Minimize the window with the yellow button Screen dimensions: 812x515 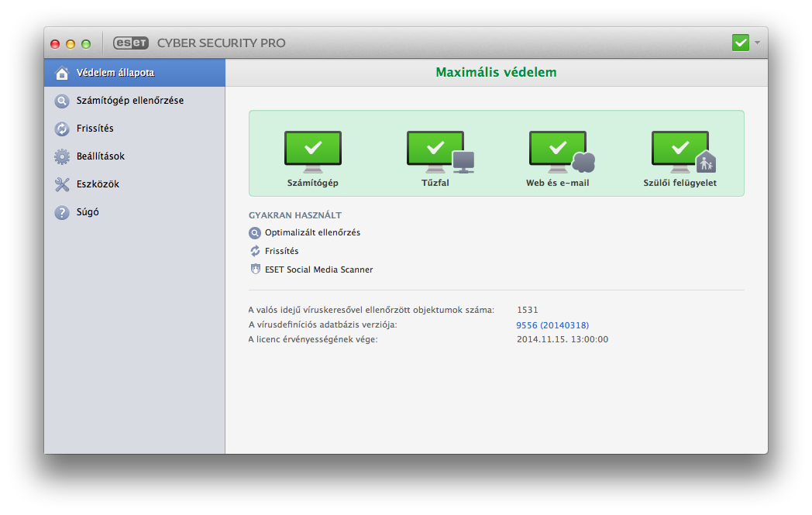coord(71,44)
